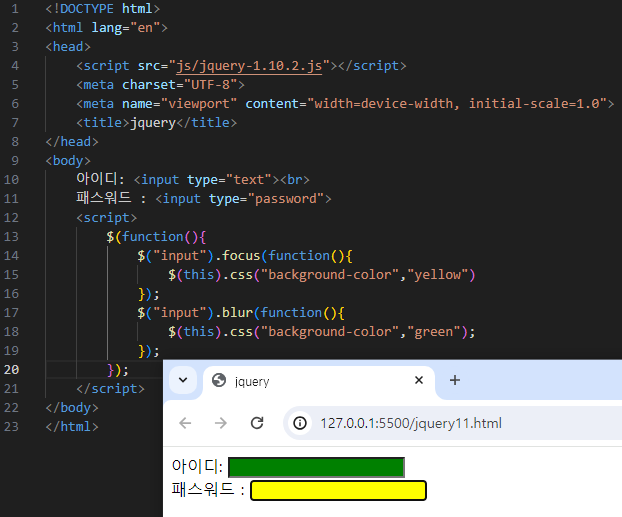The height and width of the screenshot is (517, 622).
Task: Click the opening <body> tag on line 9
Action: (68, 161)
